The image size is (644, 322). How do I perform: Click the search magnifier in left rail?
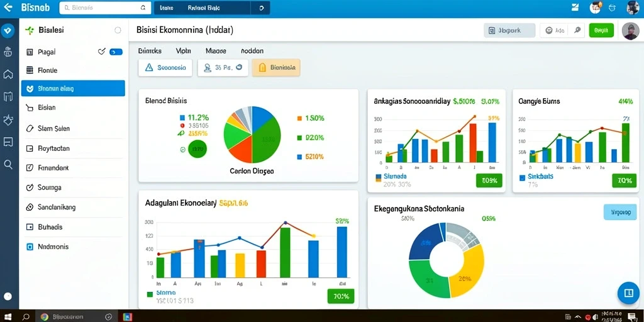tap(8, 165)
